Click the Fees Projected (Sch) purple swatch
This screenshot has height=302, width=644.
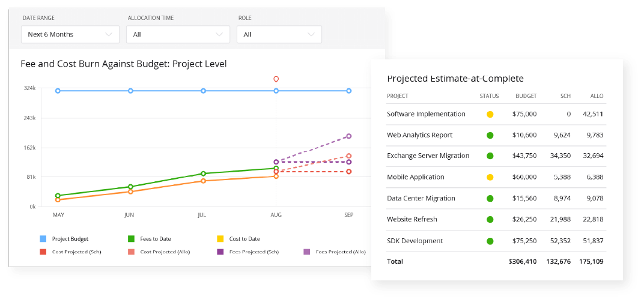[220, 252]
